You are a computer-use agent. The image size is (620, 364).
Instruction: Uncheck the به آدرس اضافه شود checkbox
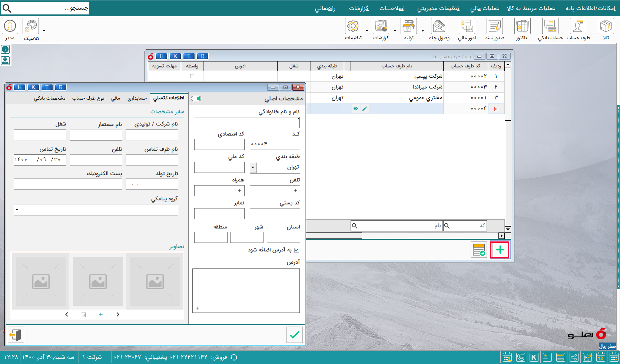(x=296, y=250)
